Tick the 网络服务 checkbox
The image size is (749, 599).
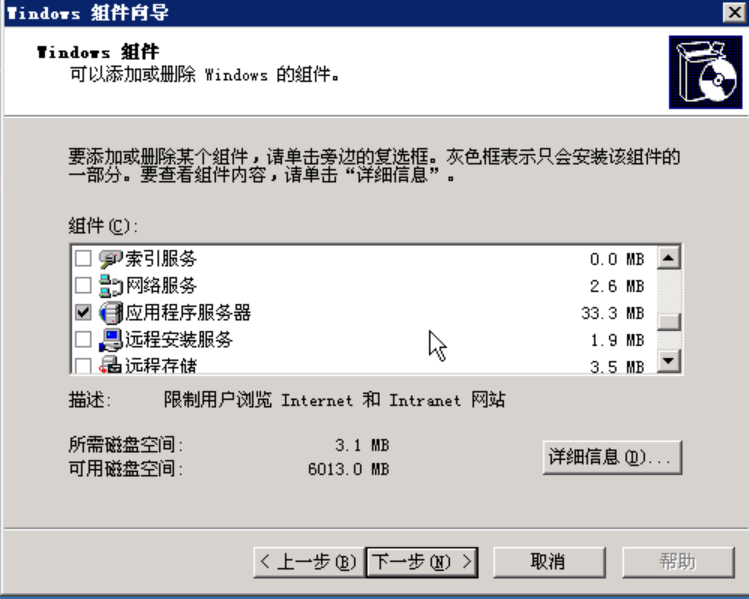pos(83,286)
